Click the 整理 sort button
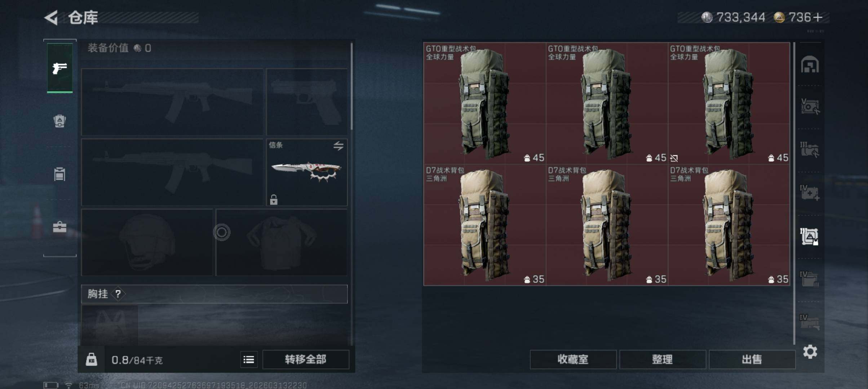 [x=663, y=359]
